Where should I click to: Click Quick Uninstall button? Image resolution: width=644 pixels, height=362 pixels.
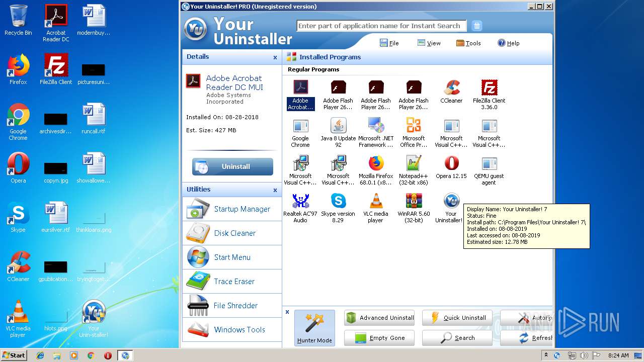coord(457,318)
